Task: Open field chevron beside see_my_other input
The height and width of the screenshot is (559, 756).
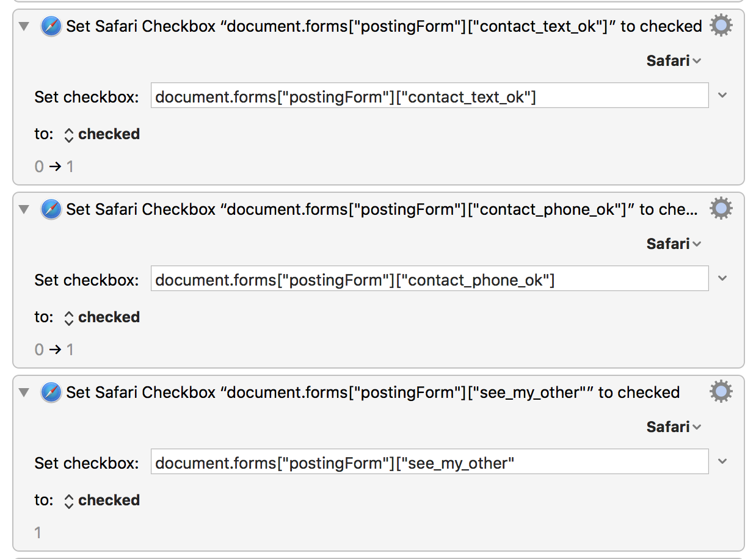Action: tap(722, 461)
